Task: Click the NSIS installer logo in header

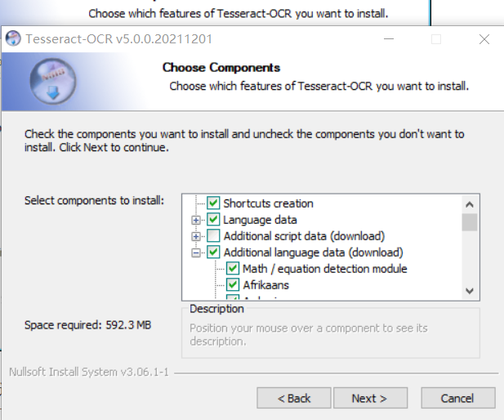Action: coord(53,82)
